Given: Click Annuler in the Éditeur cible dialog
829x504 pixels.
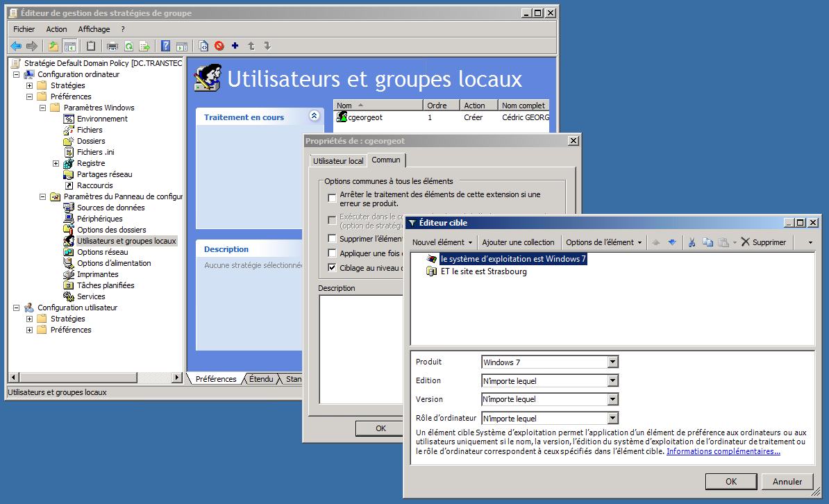Looking at the screenshot, I should pyautogui.click(x=787, y=481).
